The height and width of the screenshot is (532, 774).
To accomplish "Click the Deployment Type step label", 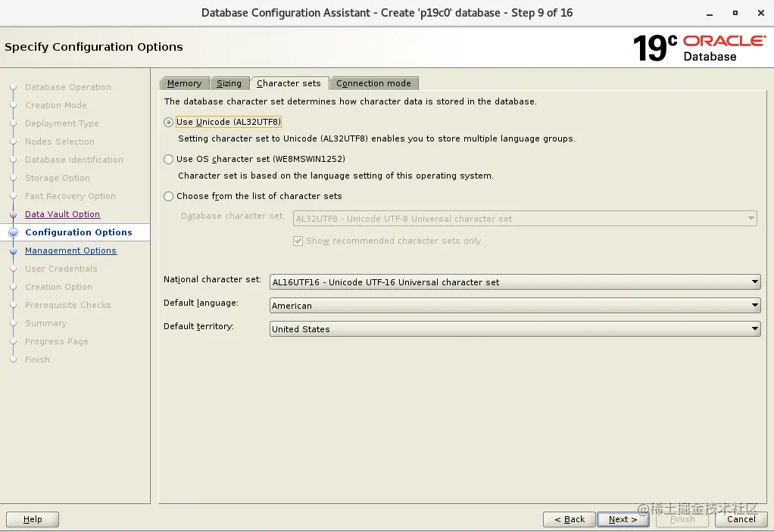I will coord(61,123).
